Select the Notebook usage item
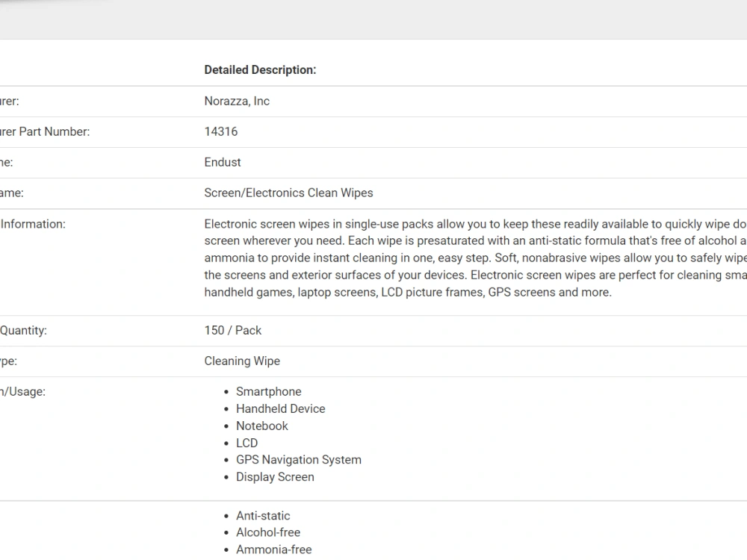 [262, 426]
